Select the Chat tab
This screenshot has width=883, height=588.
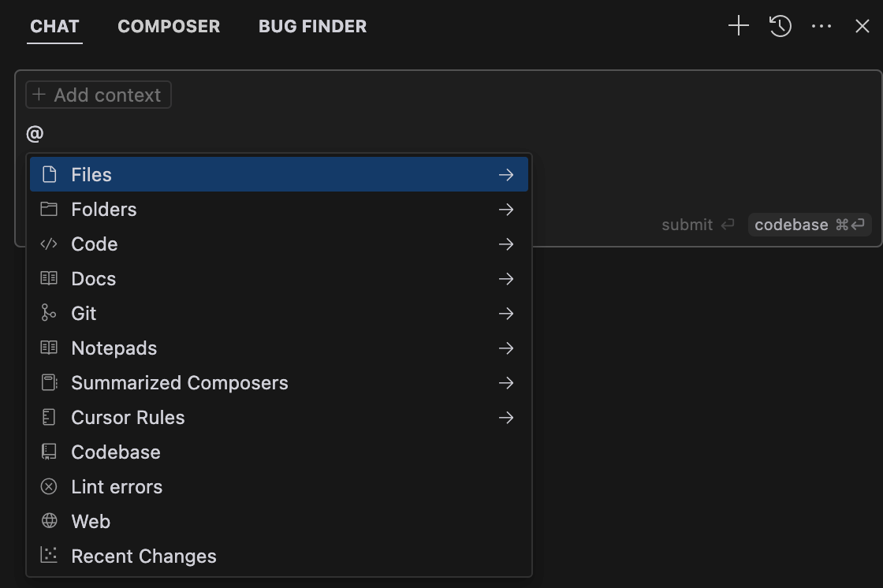click(x=54, y=26)
